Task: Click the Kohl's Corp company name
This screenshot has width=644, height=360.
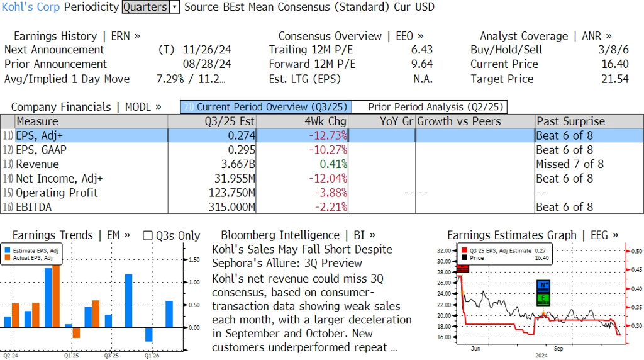Action: coord(31,7)
